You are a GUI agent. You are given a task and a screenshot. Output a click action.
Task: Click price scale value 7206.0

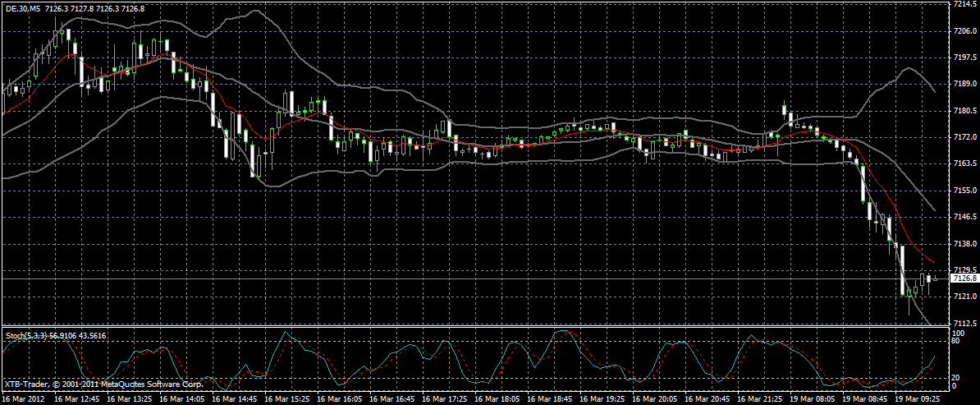point(964,30)
